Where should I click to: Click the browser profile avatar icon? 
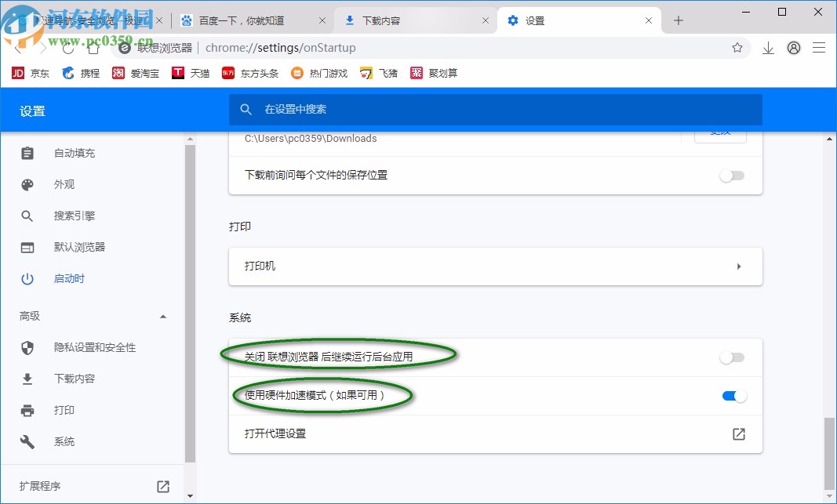click(793, 48)
